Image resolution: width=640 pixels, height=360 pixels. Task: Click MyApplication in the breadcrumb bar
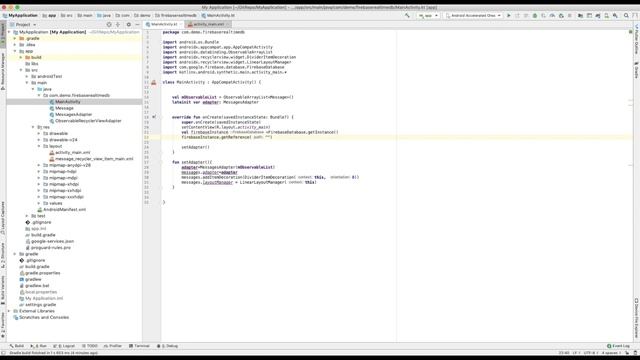tap(20, 16)
